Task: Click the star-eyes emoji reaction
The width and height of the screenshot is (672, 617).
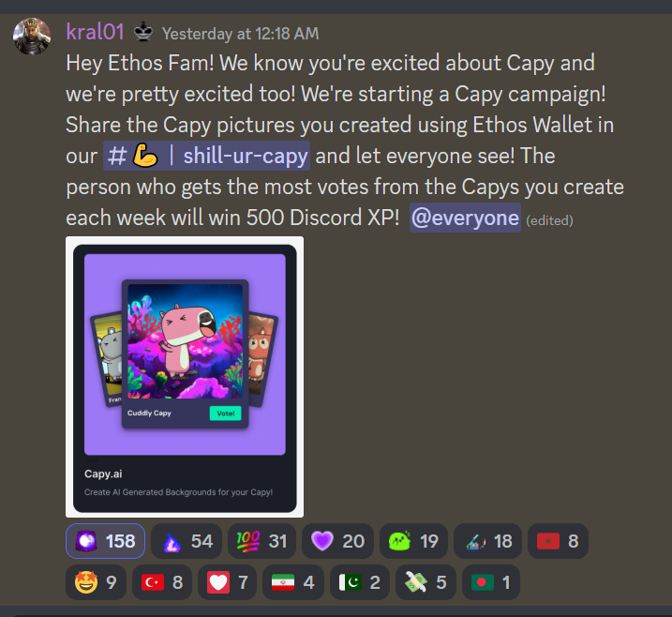Action: pyautogui.click(x=96, y=582)
